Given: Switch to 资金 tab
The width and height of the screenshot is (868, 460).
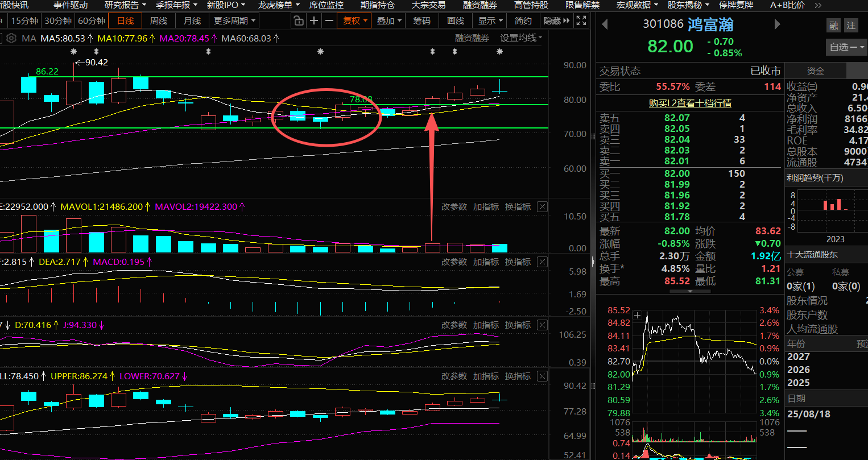Looking at the screenshot, I should (x=815, y=71).
